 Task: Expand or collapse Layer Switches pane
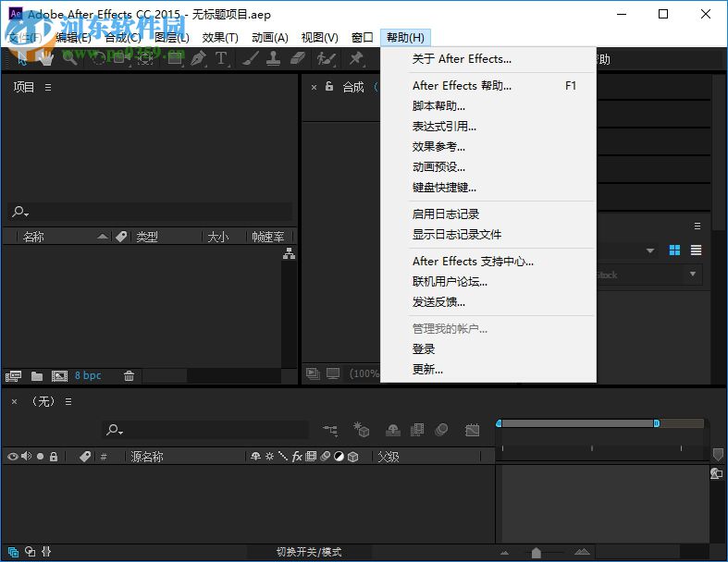pyautogui.click(x=13, y=552)
